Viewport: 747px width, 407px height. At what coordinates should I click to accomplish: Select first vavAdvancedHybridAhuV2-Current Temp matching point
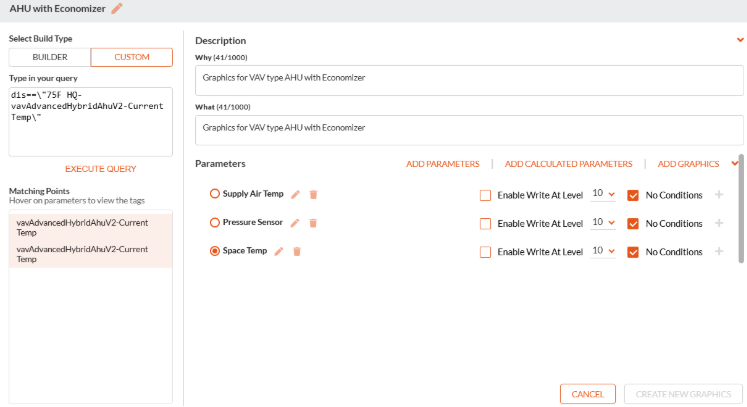pos(91,228)
